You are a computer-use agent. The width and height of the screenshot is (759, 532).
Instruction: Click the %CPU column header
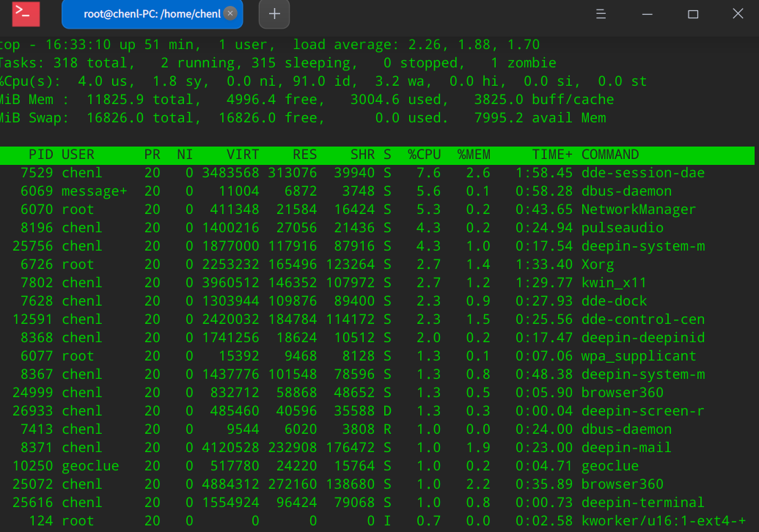coord(425,155)
